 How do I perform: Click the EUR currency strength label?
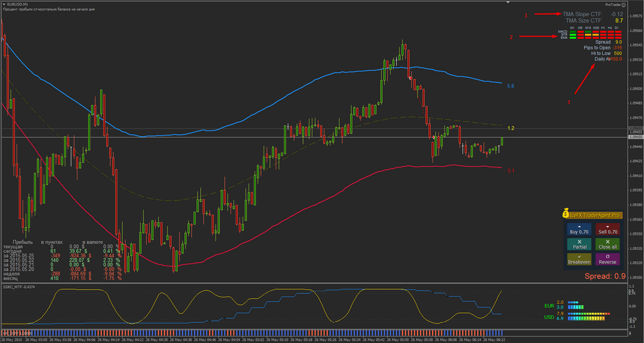tap(549, 306)
